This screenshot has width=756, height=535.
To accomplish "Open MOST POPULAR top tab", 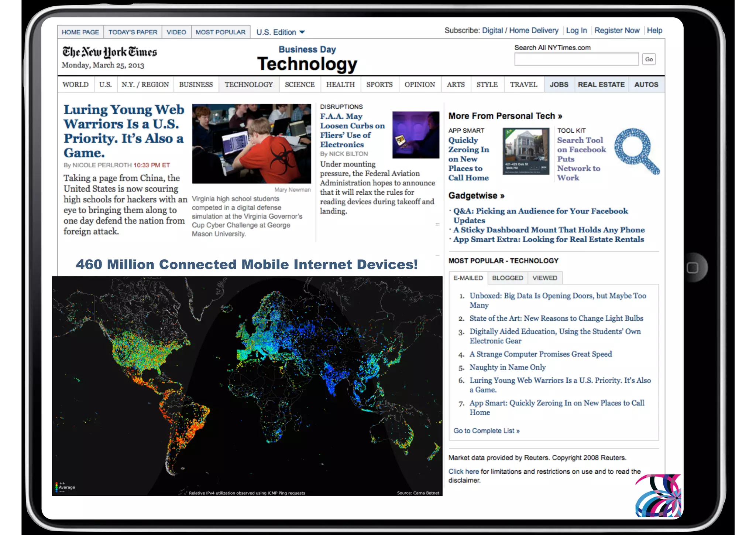I will point(220,32).
